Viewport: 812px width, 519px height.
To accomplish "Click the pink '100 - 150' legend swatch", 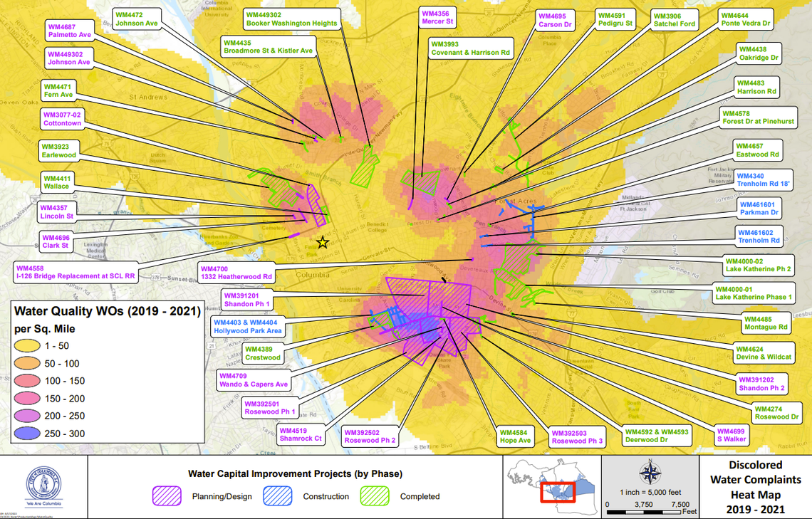I will [x=26, y=381].
